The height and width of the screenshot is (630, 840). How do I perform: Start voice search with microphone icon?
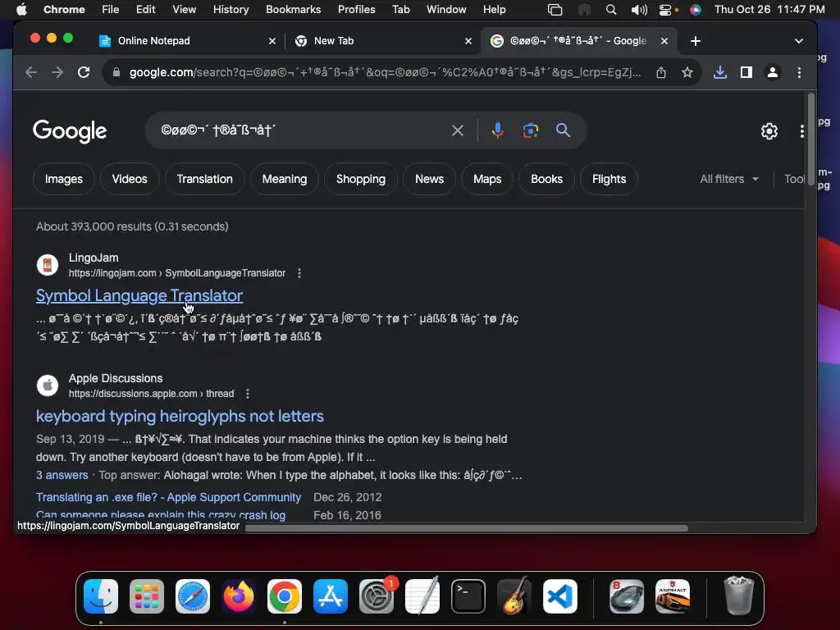point(498,130)
